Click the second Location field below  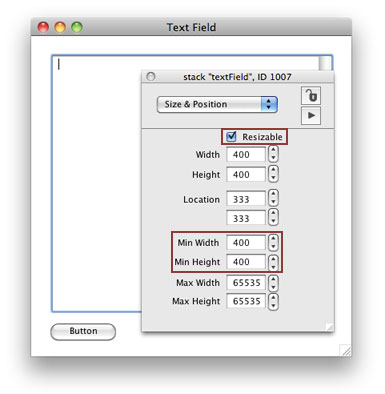[246, 219]
